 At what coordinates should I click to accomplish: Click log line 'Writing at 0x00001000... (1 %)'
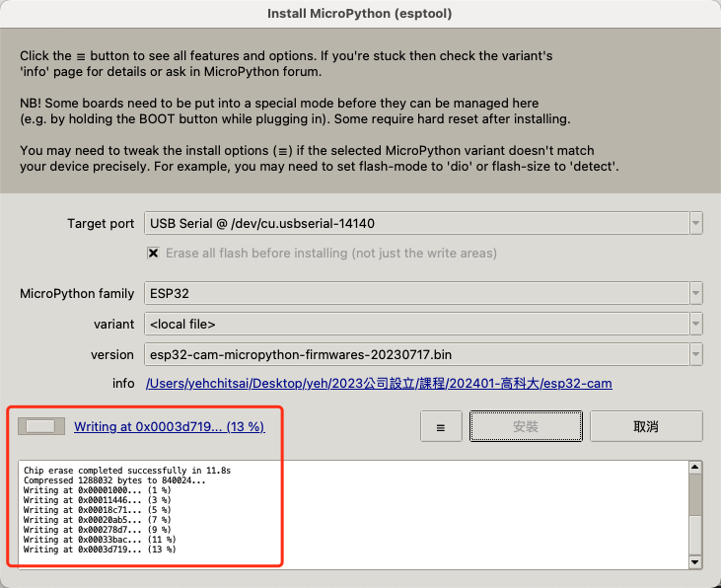pyautogui.click(x=97, y=490)
